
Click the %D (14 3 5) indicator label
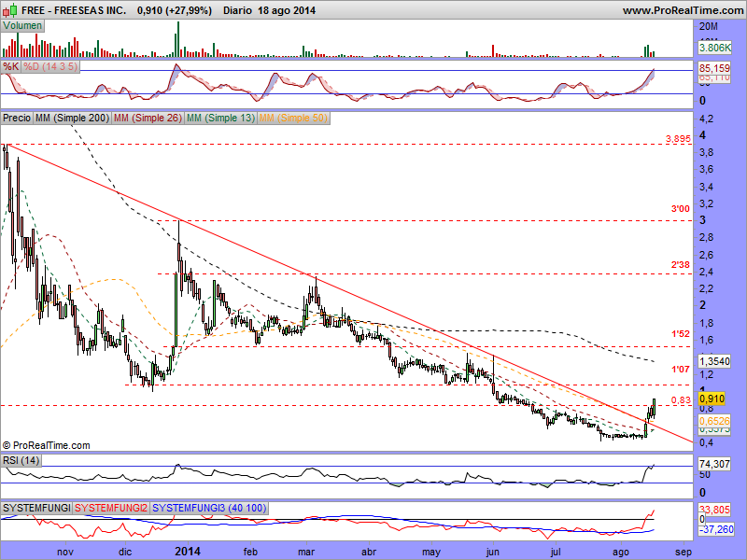50,66
